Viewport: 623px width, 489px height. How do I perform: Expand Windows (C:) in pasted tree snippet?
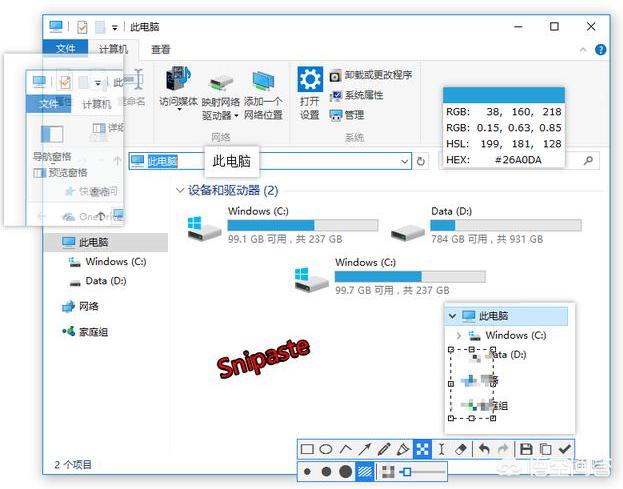pos(459,336)
